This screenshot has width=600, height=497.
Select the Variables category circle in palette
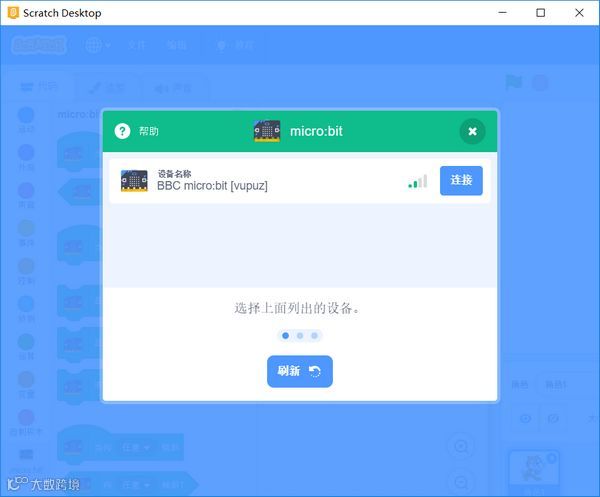(26, 380)
